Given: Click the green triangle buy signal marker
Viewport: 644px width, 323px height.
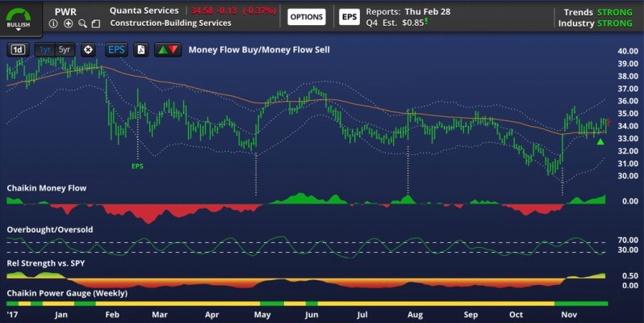Looking at the screenshot, I should [x=600, y=142].
